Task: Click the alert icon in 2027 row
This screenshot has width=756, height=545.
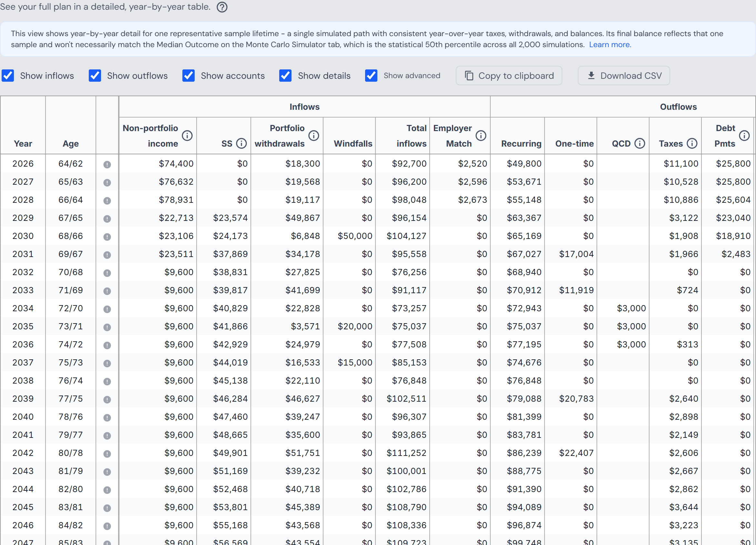Action: click(107, 182)
